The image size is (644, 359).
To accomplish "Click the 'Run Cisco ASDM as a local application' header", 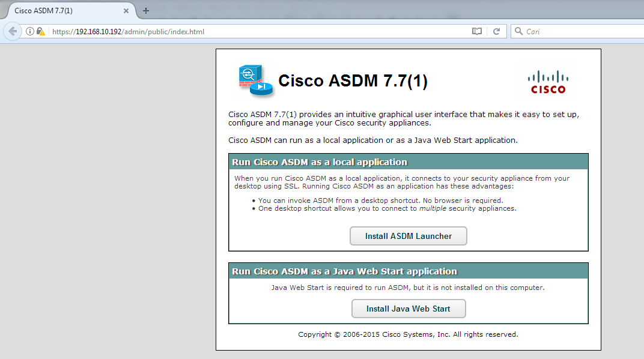I will pos(318,161).
